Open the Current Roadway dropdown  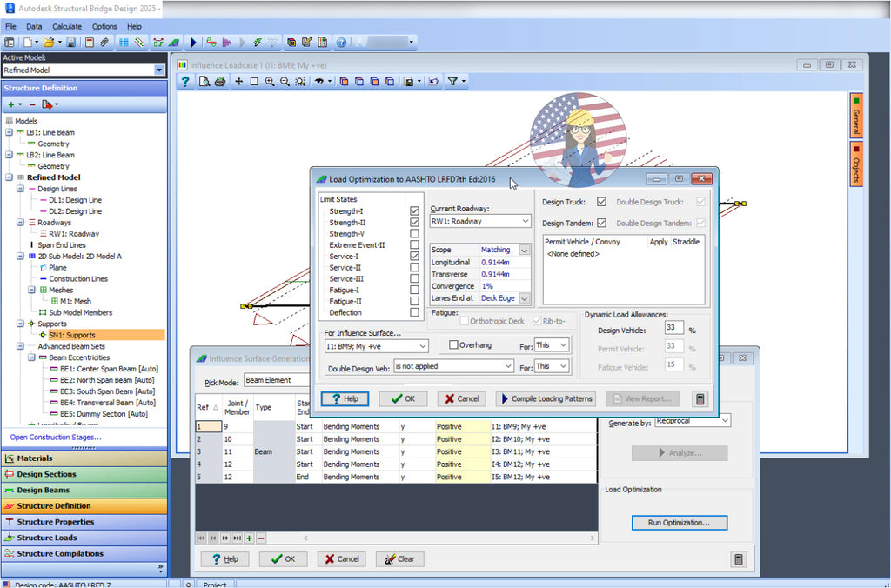coord(525,221)
